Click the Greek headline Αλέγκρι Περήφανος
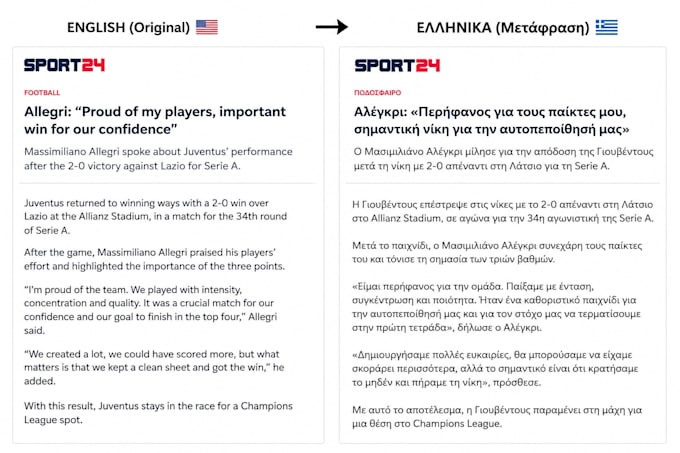The height and width of the screenshot is (453, 680). coord(491,121)
